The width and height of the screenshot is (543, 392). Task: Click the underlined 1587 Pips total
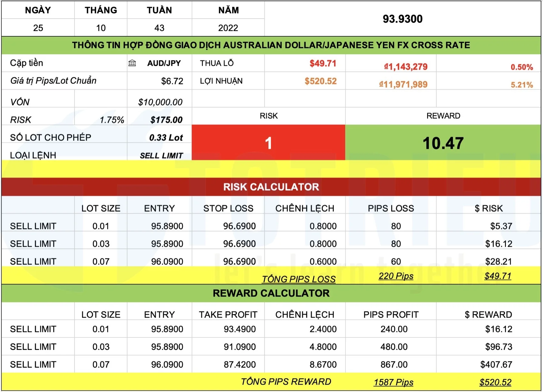[x=394, y=382]
